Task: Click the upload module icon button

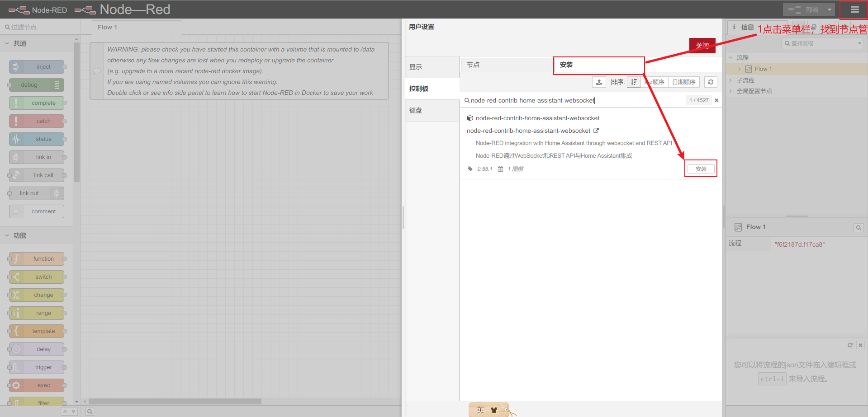Action: (x=599, y=82)
